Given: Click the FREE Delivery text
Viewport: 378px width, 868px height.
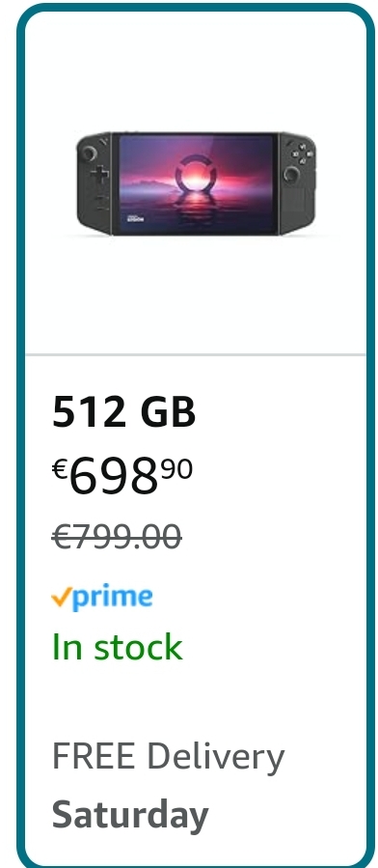Looking at the screenshot, I should tap(168, 757).
